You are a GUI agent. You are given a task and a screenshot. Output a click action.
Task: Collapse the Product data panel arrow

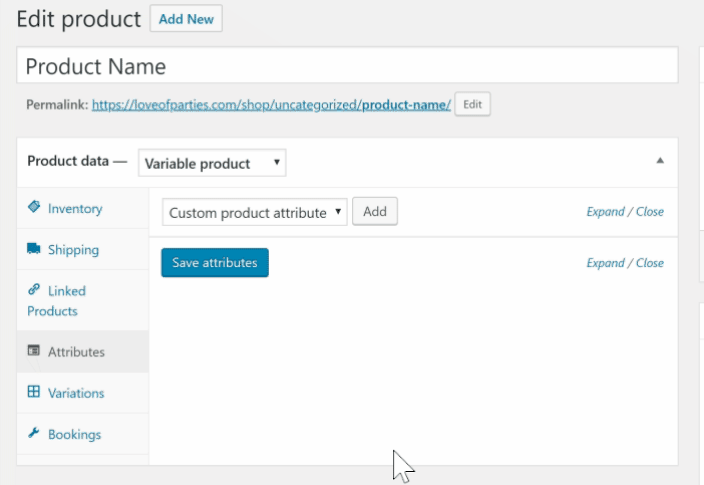659,161
